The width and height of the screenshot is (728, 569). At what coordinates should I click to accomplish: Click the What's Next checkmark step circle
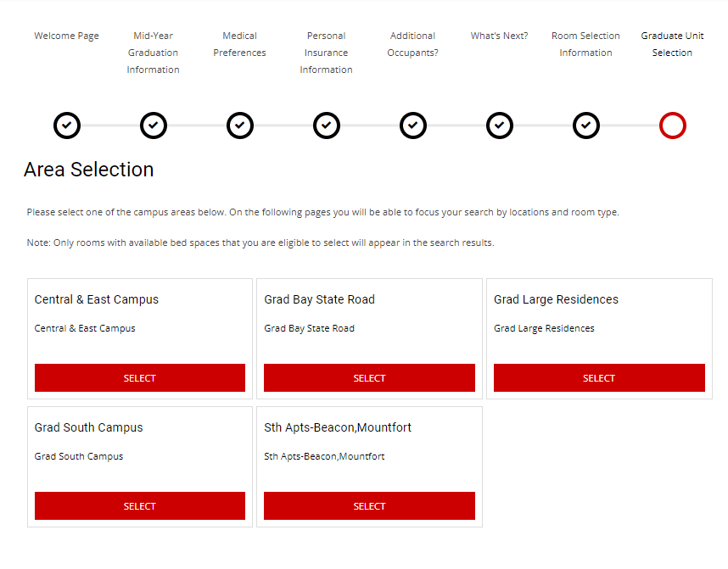coord(500,126)
